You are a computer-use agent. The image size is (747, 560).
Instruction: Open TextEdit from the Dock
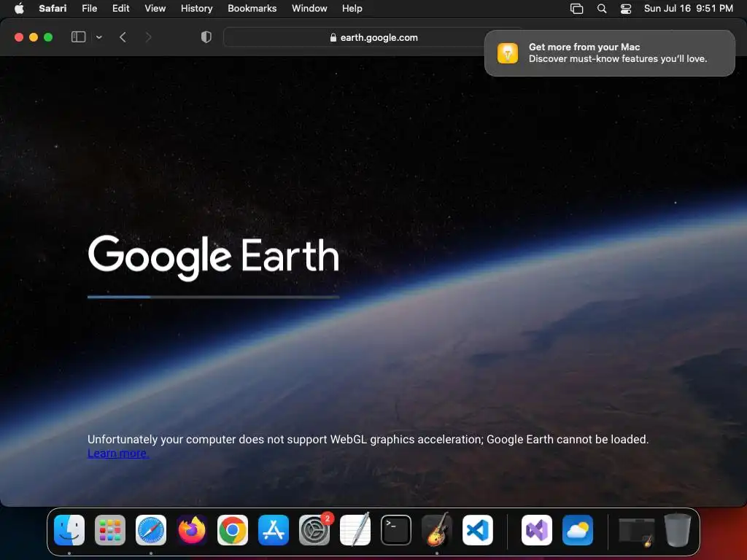click(x=355, y=530)
